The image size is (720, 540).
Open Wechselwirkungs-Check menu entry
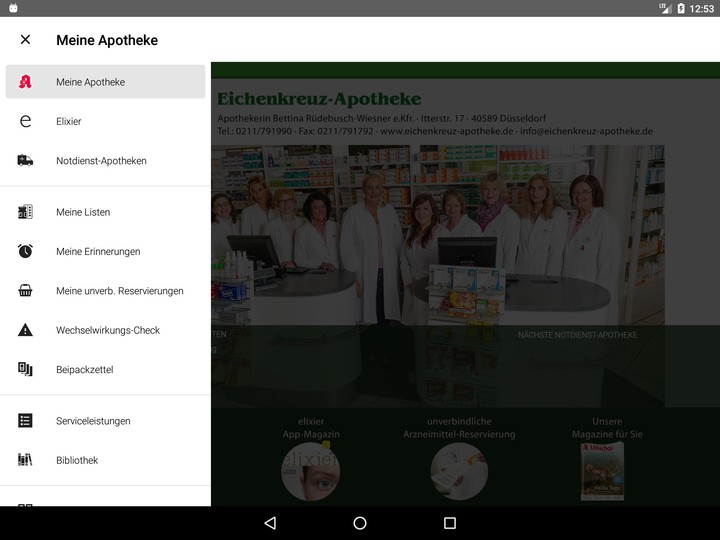coord(106,330)
